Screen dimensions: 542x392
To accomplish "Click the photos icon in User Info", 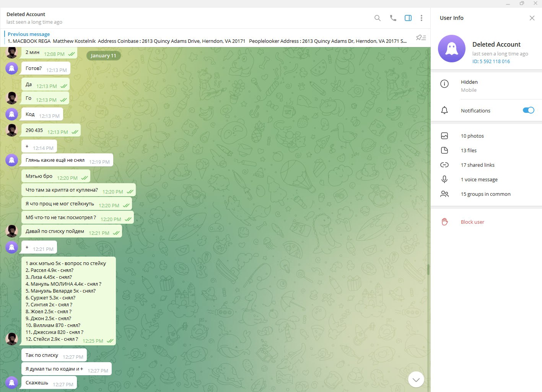I will [444, 136].
